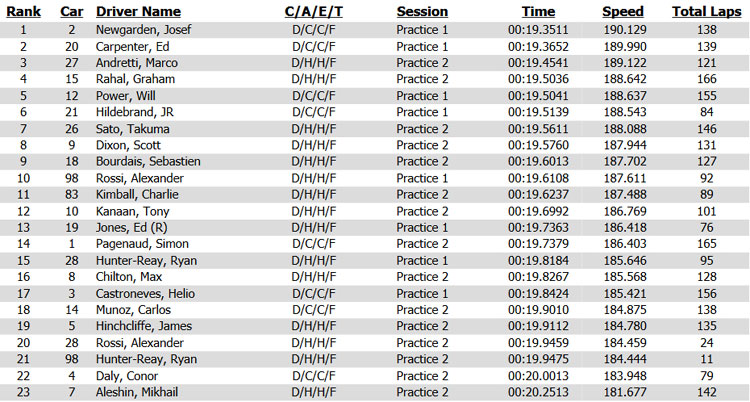750x402 pixels.
Task: Click the C/A/E/T column header
Action: pos(314,11)
